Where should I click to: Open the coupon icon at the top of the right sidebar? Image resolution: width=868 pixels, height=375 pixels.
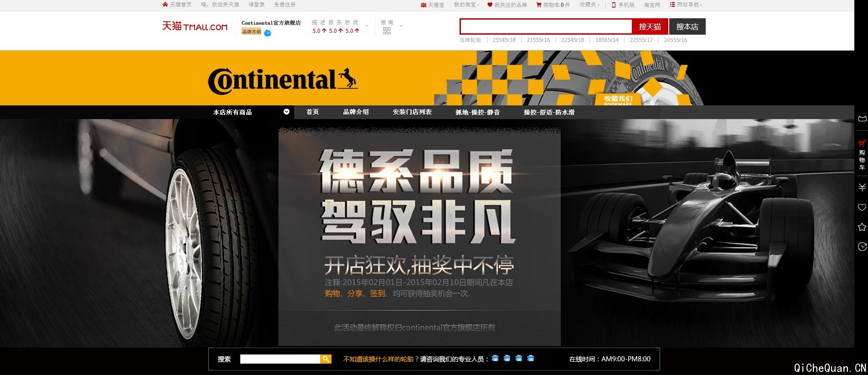pos(862,119)
